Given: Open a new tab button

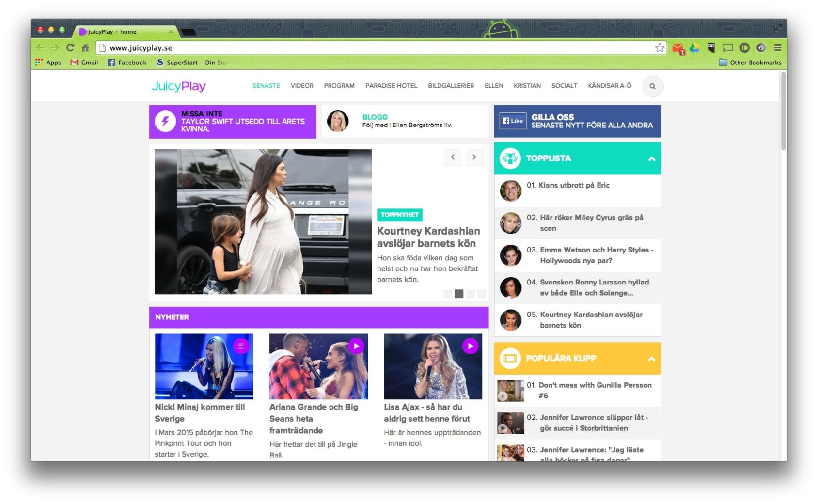Looking at the screenshot, I should point(189,32).
